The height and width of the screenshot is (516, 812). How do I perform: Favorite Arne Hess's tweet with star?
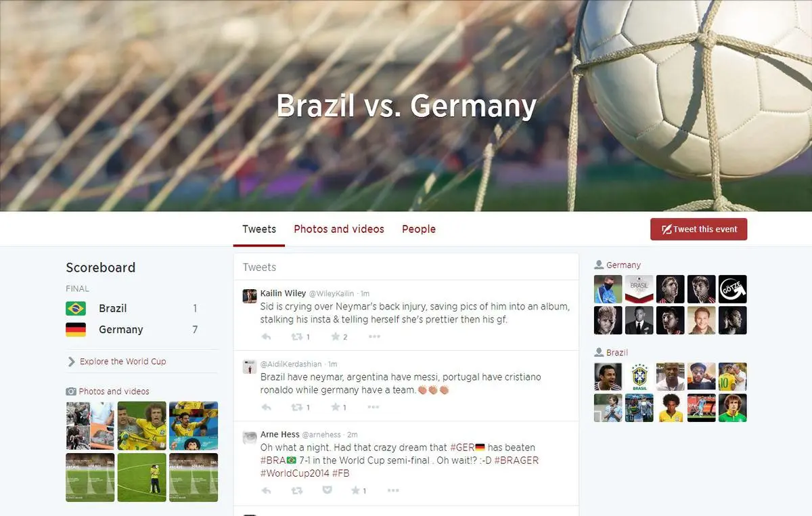pyautogui.click(x=358, y=490)
